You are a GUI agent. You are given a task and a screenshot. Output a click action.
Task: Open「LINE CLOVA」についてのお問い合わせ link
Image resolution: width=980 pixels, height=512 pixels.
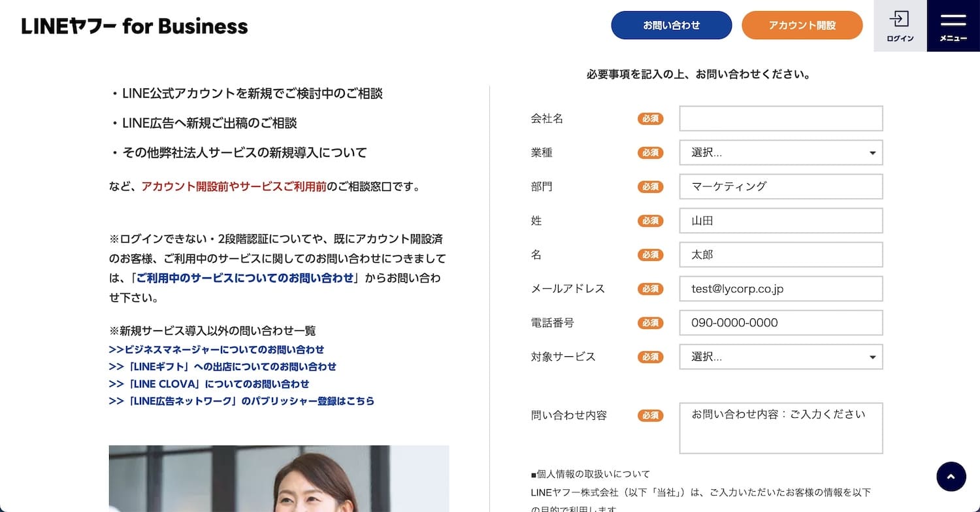pyautogui.click(x=209, y=384)
